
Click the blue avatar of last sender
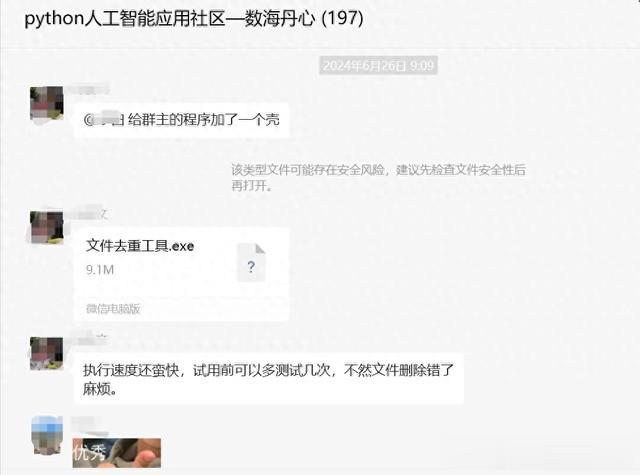pyautogui.click(x=47, y=435)
